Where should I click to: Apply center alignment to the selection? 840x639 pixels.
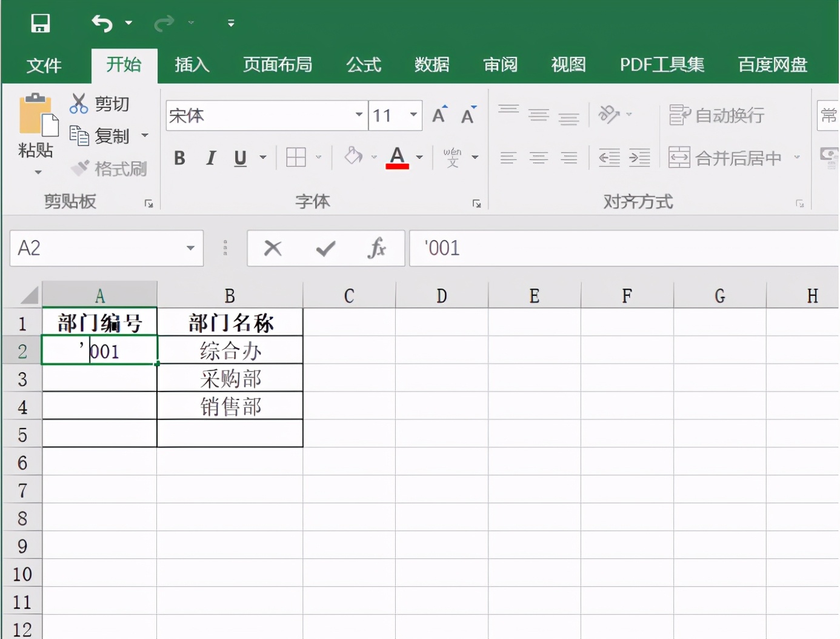[538, 157]
